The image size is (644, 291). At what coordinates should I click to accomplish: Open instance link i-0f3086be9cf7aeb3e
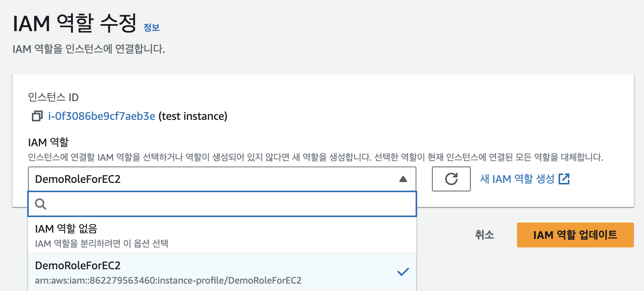[x=102, y=116]
